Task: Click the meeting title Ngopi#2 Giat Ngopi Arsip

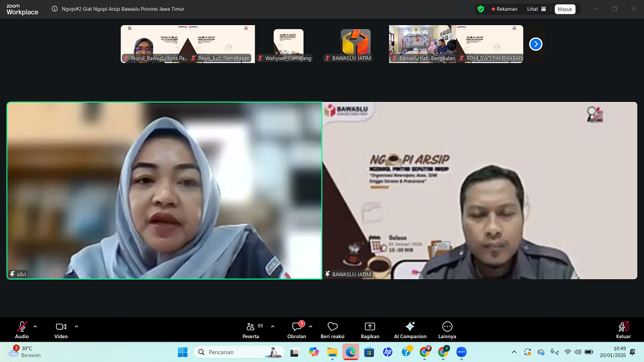Action: (123, 8)
